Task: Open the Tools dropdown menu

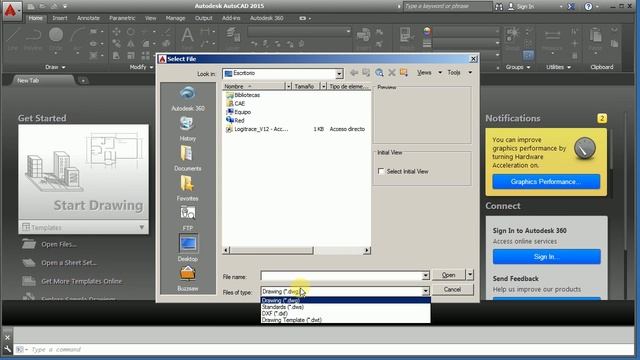Action: [460, 72]
